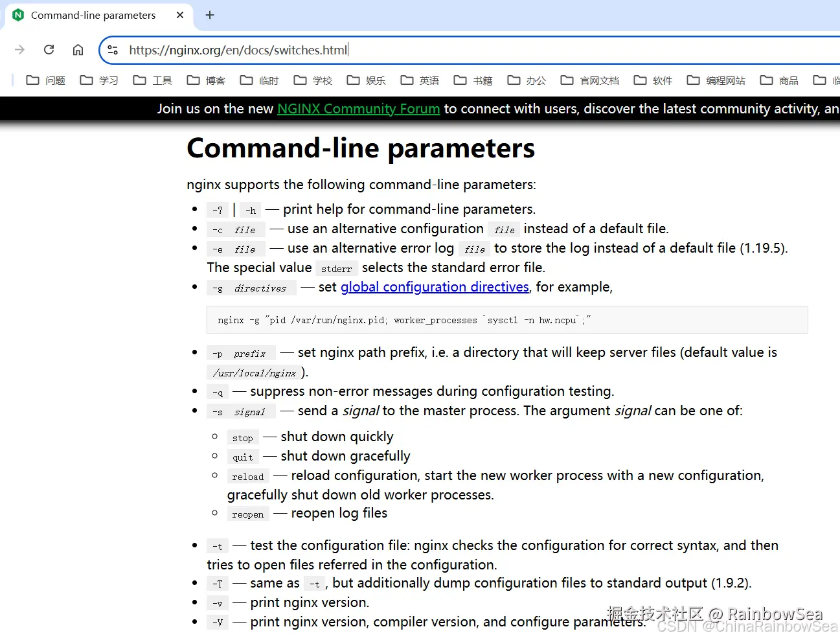Click the nginx -g example code block
The width and height of the screenshot is (840, 640).
point(507,320)
